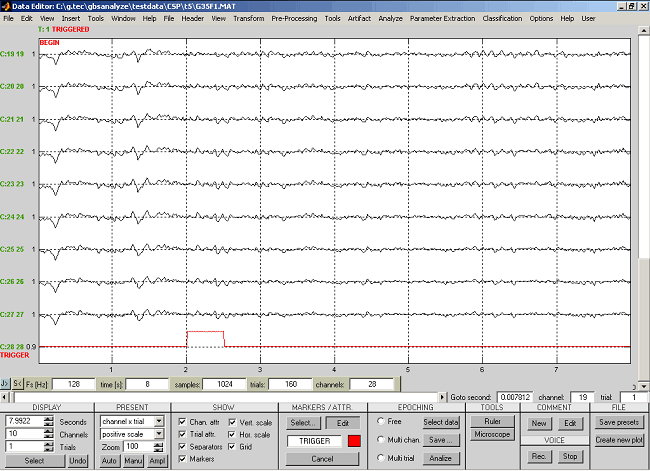Toggle the Chan. attr. checkbox
Viewport: 650px width, 471px height.
[182, 422]
